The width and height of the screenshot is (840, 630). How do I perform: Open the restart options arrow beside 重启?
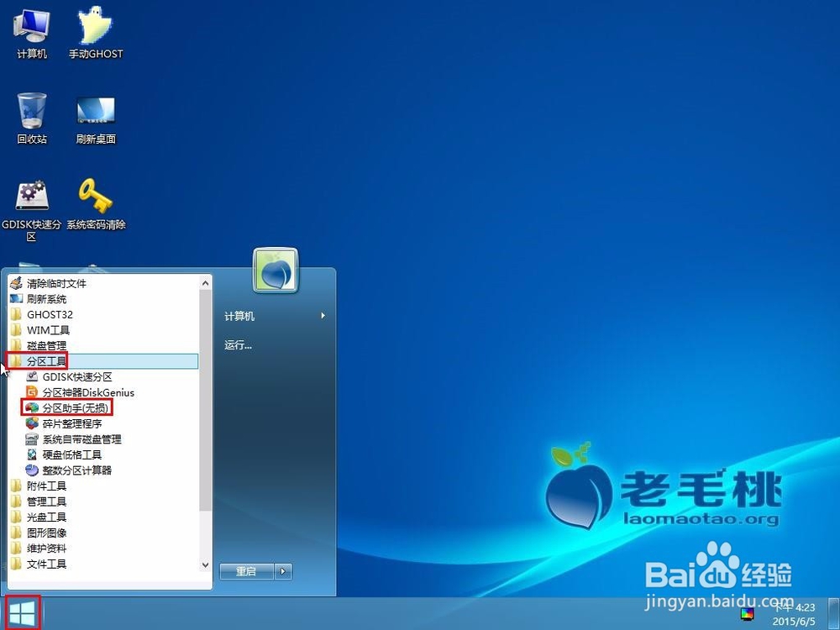[x=283, y=570]
